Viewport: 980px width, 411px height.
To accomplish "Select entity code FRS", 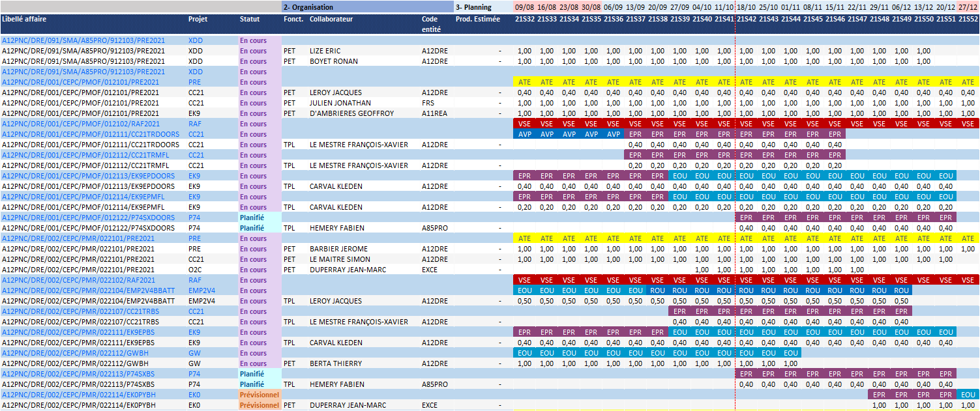I will tap(428, 103).
